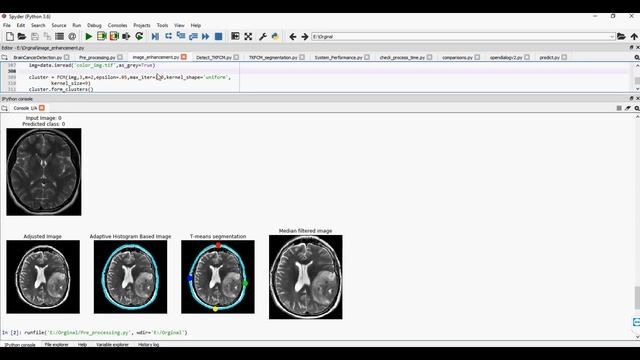Switch to the TKFCM_segmentation.py tab
The width and height of the screenshot is (640, 360).
click(x=273, y=58)
